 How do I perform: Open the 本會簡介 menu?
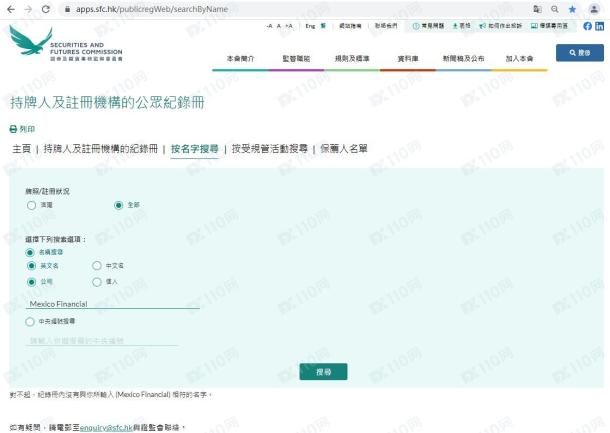tap(240, 59)
